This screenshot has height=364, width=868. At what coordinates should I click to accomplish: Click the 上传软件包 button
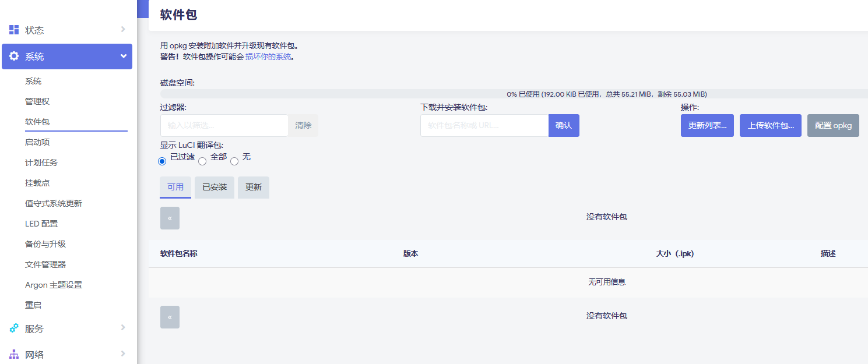(x=771, y=126)
